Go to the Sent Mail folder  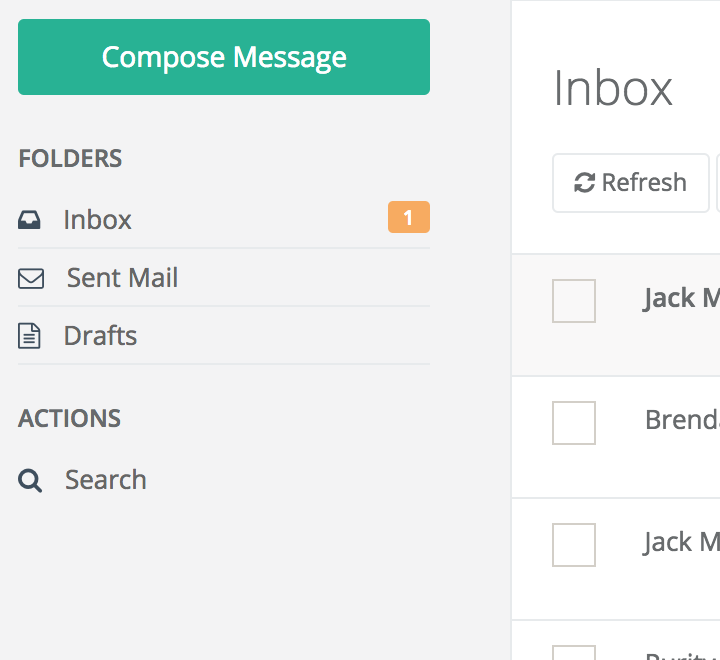pyautogui.click(x=122, y=278)
